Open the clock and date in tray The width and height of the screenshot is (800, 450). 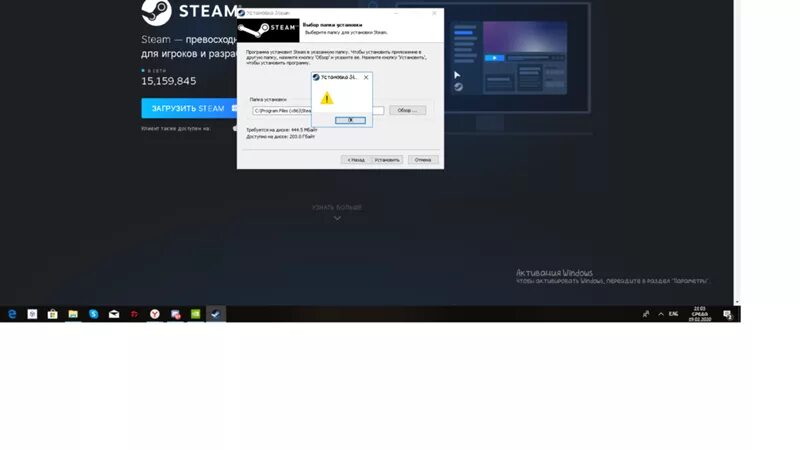(699, 314)
